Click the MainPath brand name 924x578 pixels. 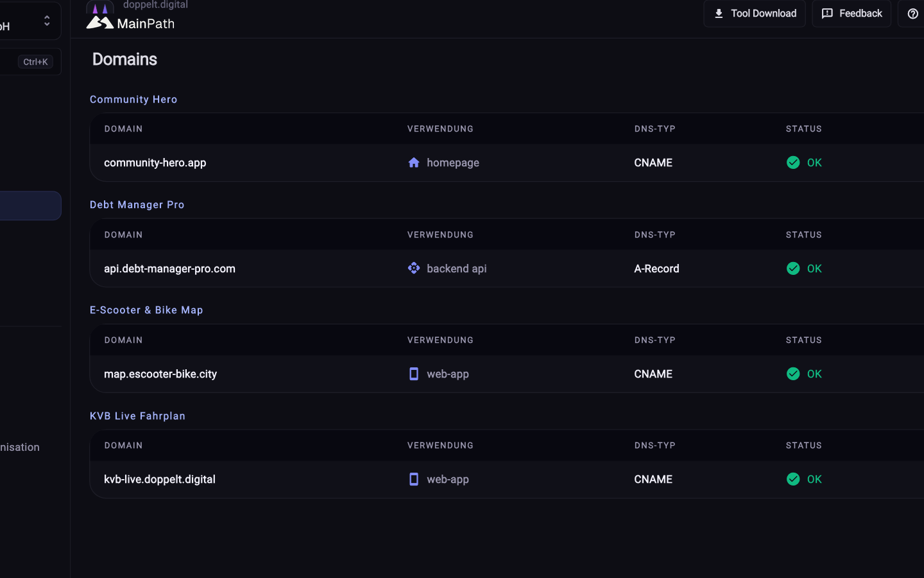tap(146, 24)
